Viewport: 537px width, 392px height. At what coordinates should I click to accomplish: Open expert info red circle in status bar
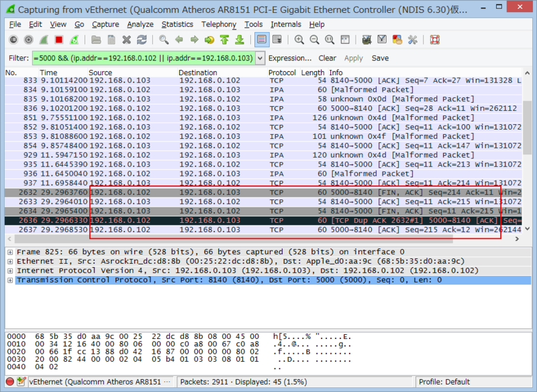[10, 381]
